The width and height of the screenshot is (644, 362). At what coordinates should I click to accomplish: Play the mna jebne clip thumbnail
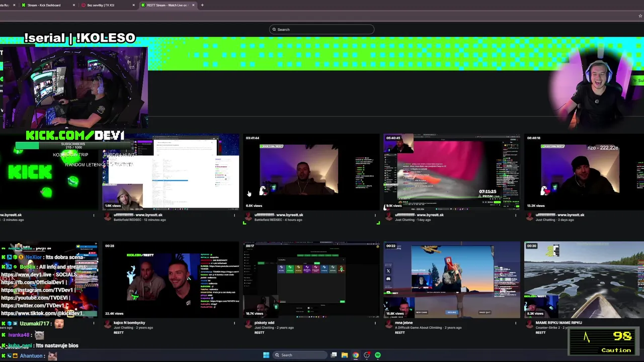pyautogui.click(x=452, y=280)
